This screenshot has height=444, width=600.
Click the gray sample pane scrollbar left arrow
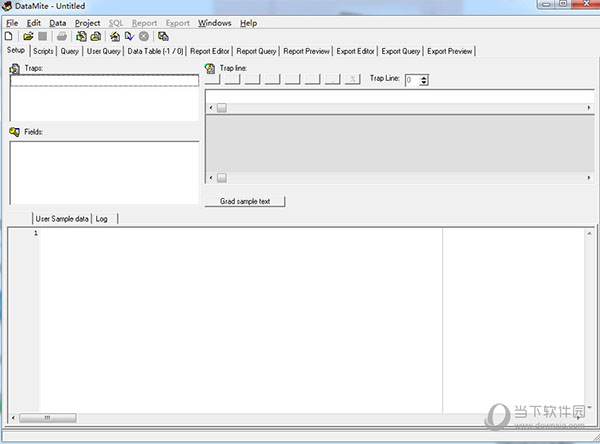[210, 178]
